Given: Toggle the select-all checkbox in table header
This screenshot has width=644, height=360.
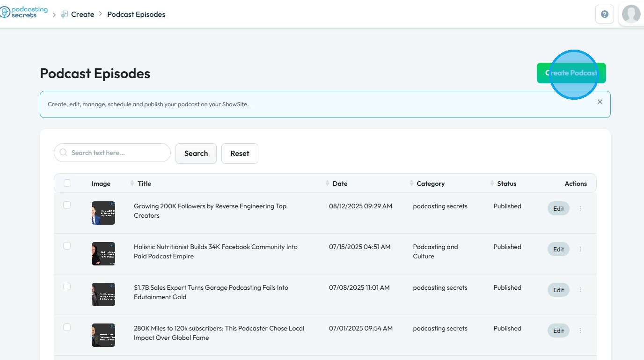Looking at the screenshot, I should tap(67, 183).
